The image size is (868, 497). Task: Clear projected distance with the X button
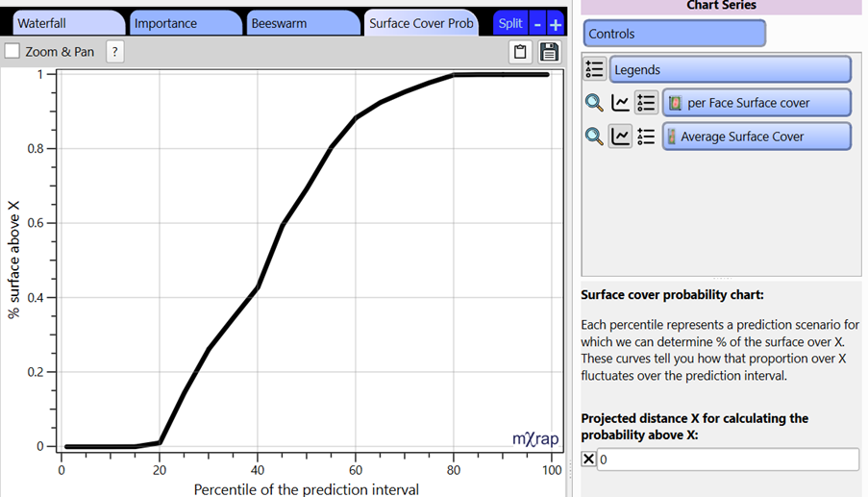click(x=588, y=460)
